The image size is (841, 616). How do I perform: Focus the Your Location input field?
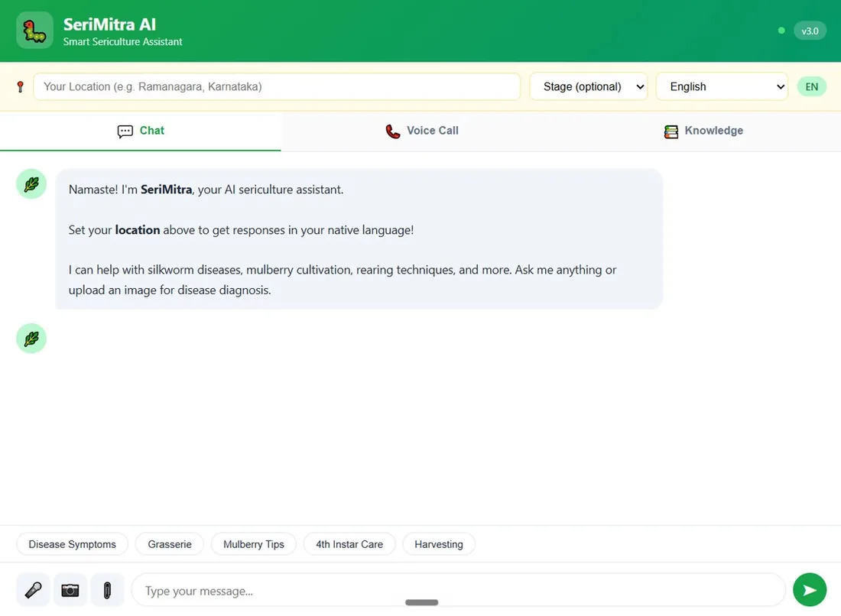277,87
